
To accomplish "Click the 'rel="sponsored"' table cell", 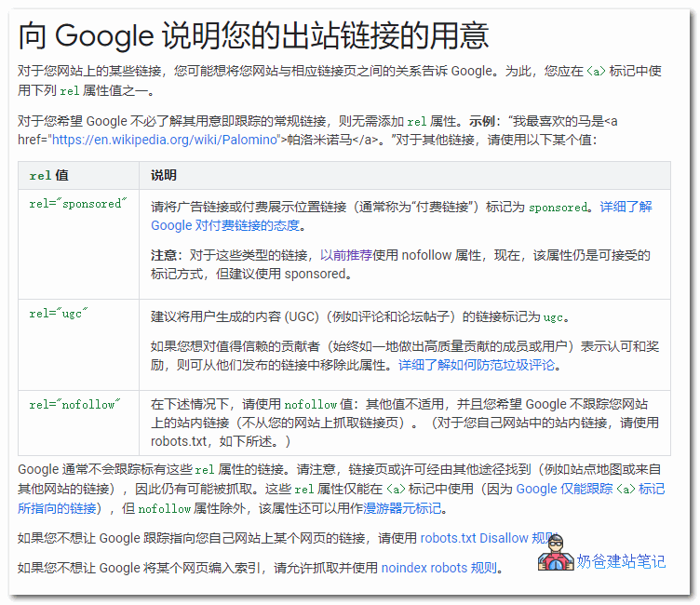I will pyautogui.click(x=78, y=244).
